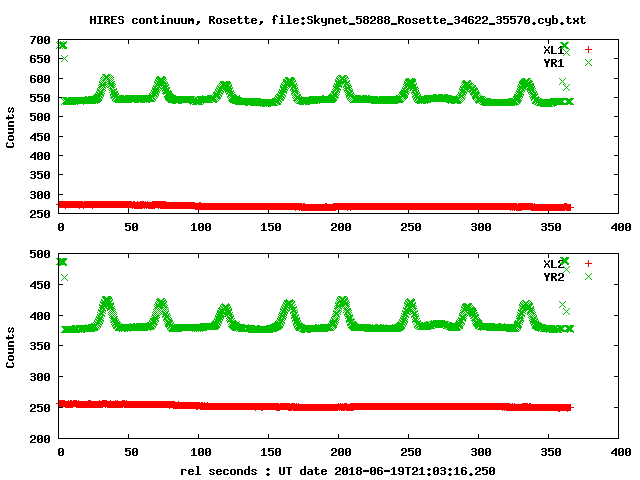Screen dimensions: 640x480
Task: Click the 450 y-axis tick on bottom plot
Action: pos(40,285)
